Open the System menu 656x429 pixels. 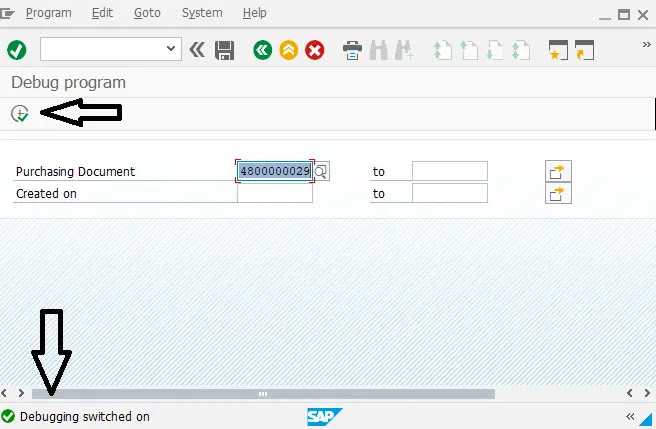pyautogui.click(x=202, y=13)
